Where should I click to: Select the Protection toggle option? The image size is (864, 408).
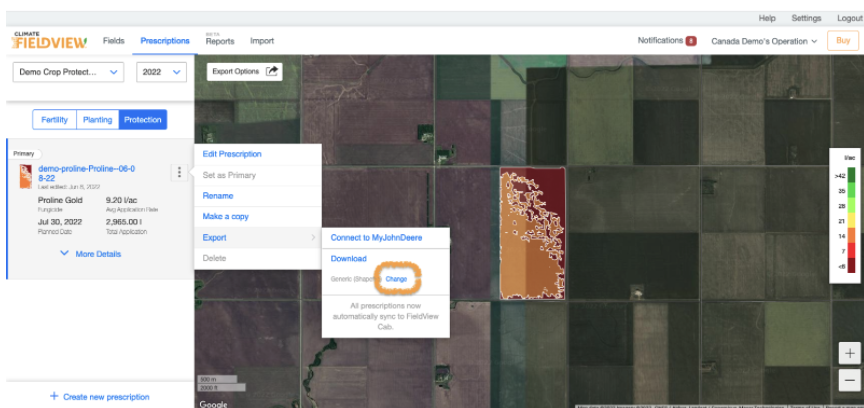pos(142,120)
